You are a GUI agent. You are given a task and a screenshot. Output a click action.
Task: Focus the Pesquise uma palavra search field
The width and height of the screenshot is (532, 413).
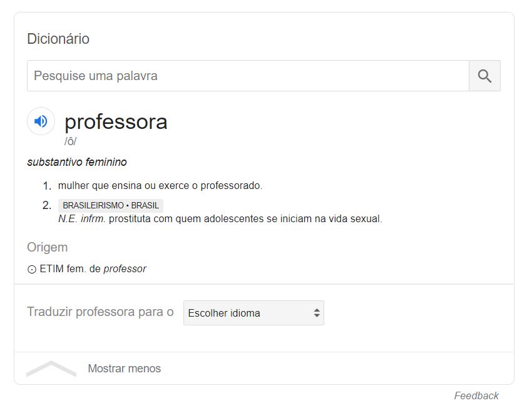tap(247, 76)
